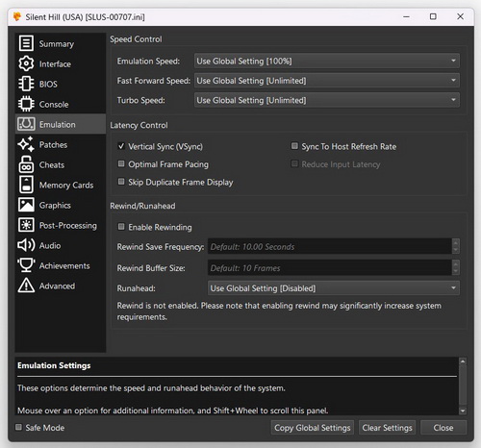481x448 pixels.
Task: Open the Memory Cards icon
Action: [26, 185]
